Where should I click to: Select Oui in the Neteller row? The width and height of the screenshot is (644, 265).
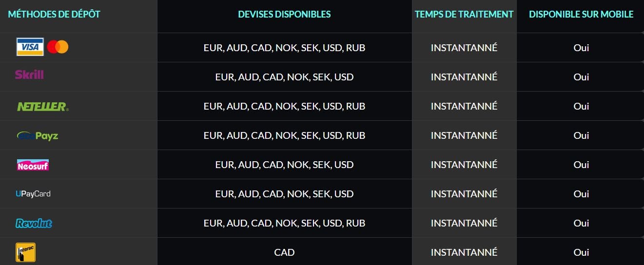tap(581, 106)
